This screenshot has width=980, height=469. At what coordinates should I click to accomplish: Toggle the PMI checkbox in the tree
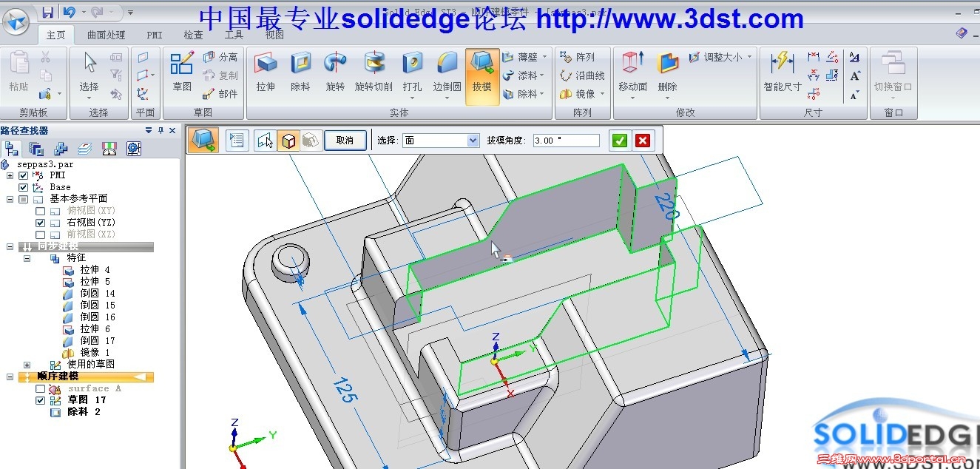pyautogui.click(x=23, y=176)
